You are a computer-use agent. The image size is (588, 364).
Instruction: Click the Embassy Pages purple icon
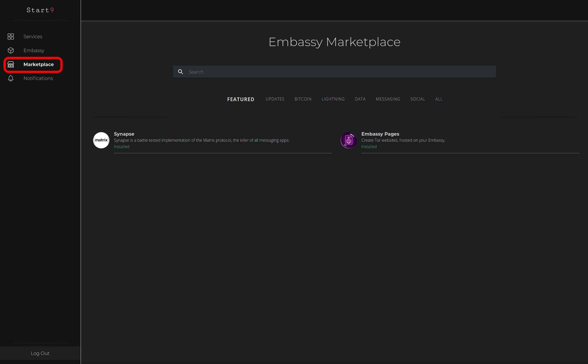click(x=348, y=140)
